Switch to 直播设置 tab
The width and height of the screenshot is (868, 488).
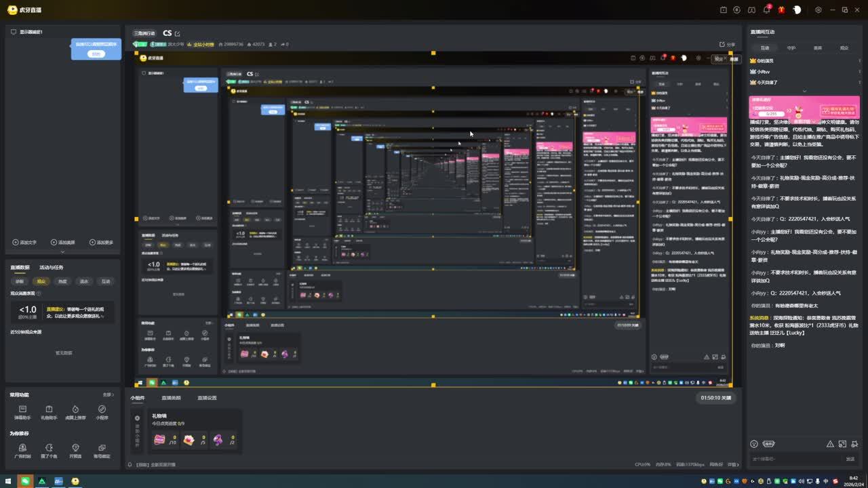click(207, 398)
